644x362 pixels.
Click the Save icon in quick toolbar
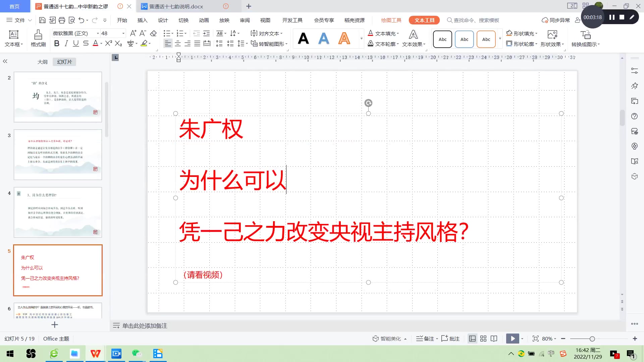click(42, 20)
